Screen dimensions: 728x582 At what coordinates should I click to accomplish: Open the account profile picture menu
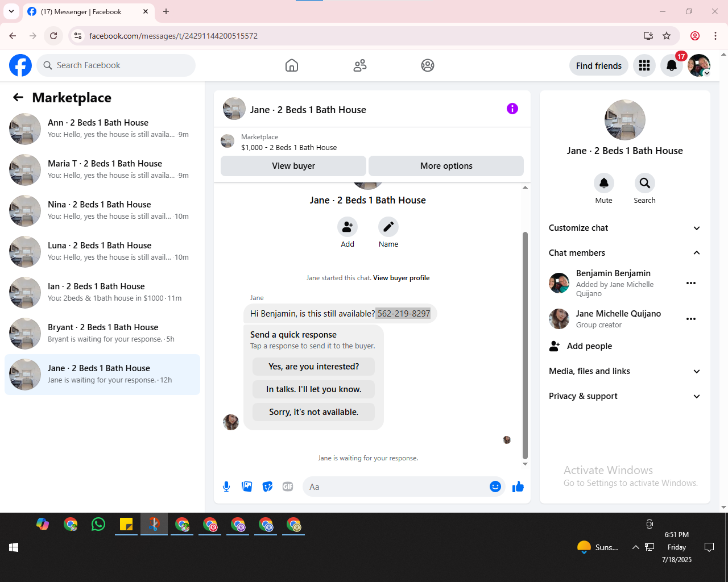[x=699, y=65]
